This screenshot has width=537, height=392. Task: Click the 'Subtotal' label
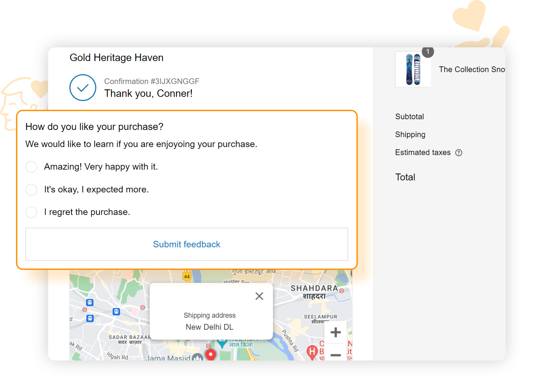[x=409, y=117]
